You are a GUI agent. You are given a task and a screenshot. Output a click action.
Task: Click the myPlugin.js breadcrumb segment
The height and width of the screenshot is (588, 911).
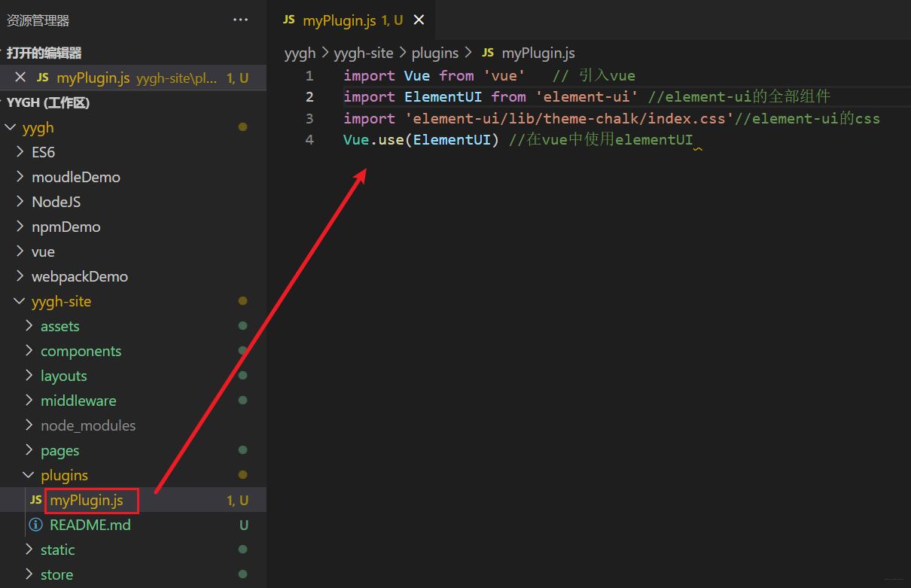tap(538, 53)
